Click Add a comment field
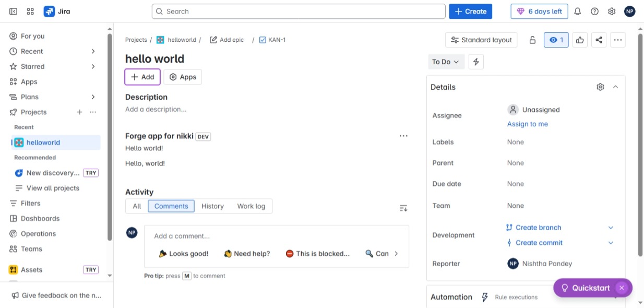 click(277, 236)
